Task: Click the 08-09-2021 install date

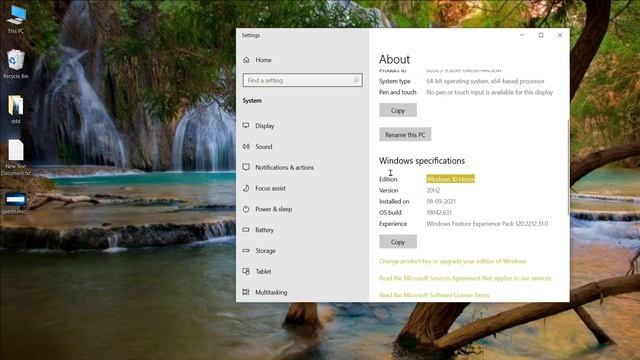Action: tap(441, 202)
